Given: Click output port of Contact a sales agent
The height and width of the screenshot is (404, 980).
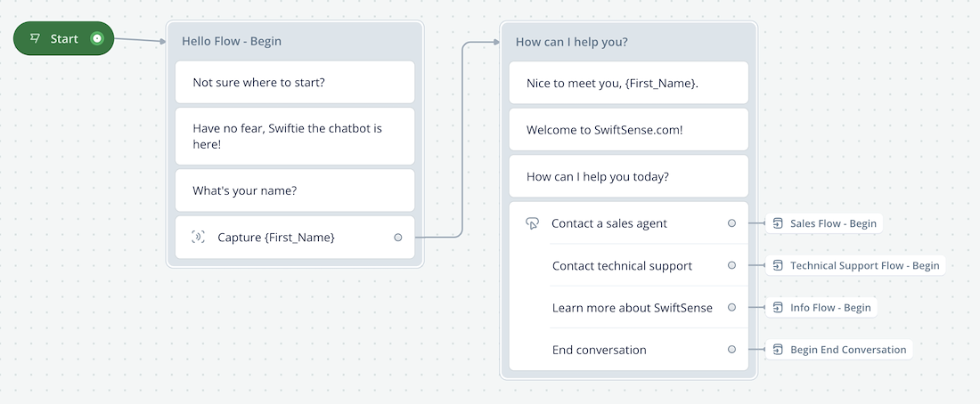Looking at the screenshot, I should coord(731,223).
